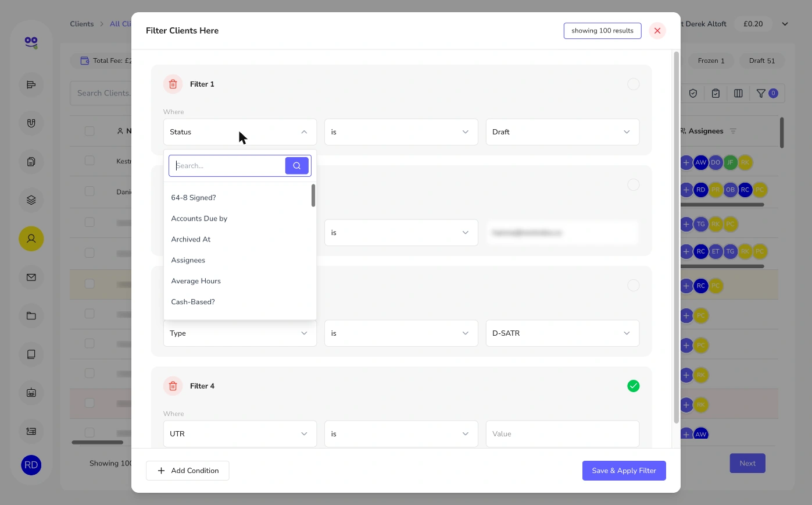Open the Draft value dropdown
Viewport: 812px width, 505px height.
(x=563, y=132)
